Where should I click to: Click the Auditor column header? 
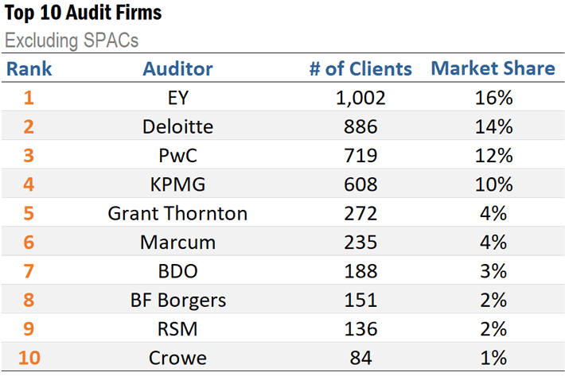(x=177, y=68)
